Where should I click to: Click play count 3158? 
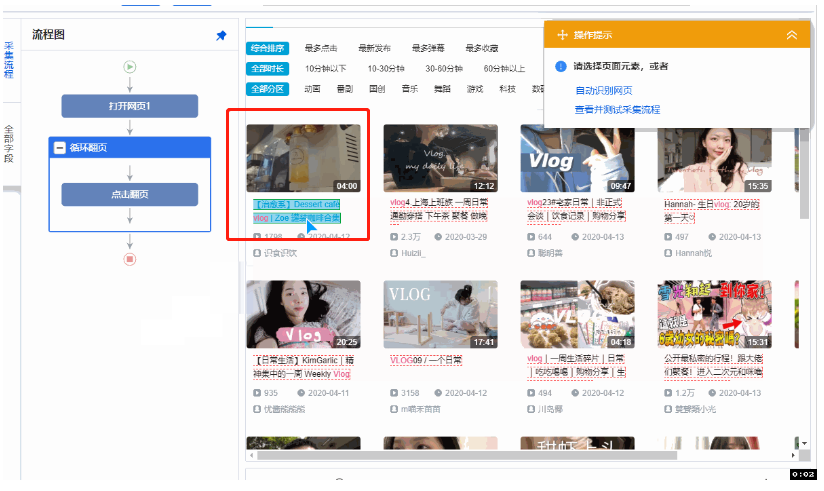click(410, 393)
